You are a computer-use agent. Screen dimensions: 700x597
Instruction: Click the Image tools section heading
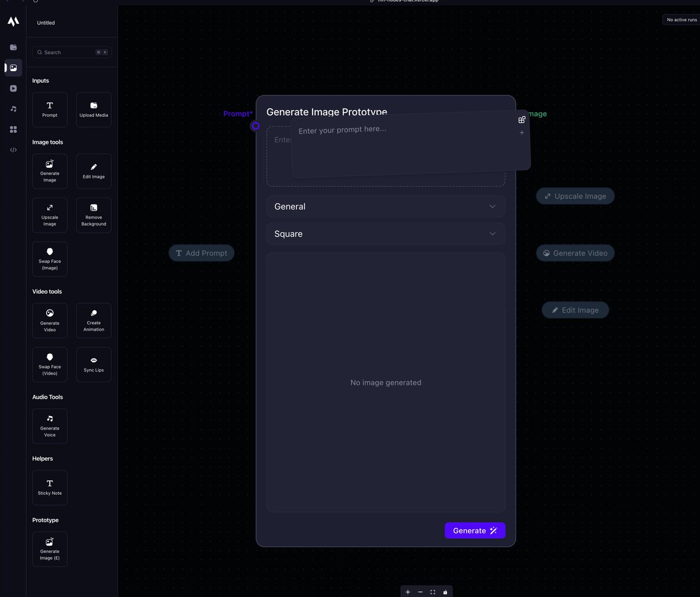click(x=48, y=142)
